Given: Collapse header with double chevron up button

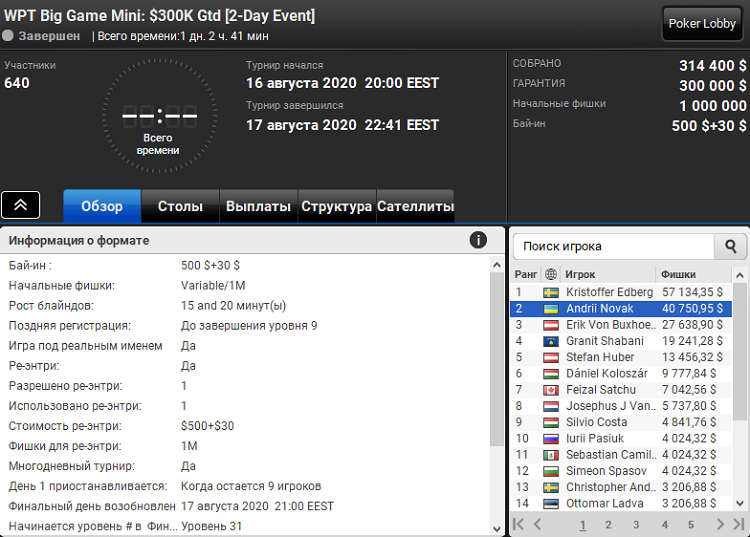Looking at the screenshot, I should point(21,205).
